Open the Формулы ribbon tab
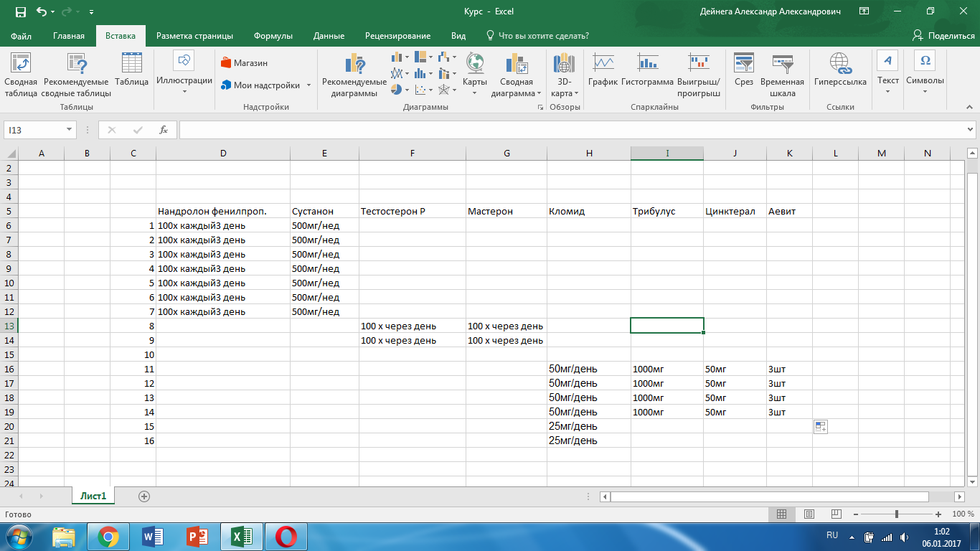 click(273, 36)
